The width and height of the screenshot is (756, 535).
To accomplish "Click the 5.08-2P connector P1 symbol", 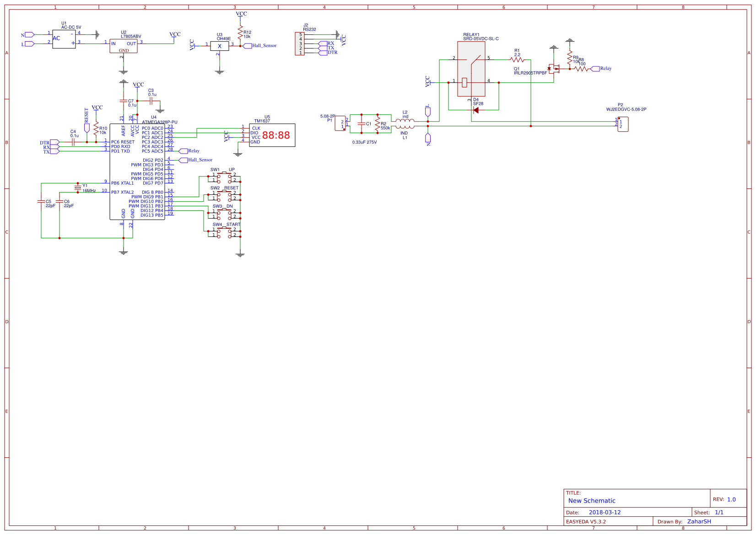I will (x=341, y=123).
